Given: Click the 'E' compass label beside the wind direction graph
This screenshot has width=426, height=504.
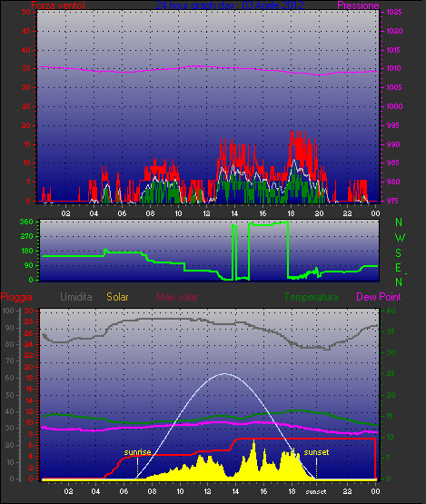Looking at the screenshot, I should 399,268.
